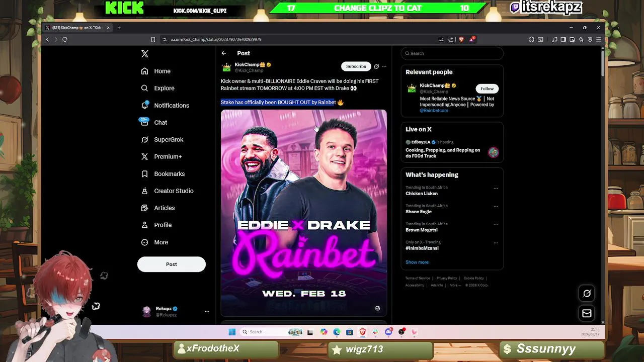This screenshot has width=644, height=362.
Task: Open the Brown Mogotsi trend
Action: (422, 230)
